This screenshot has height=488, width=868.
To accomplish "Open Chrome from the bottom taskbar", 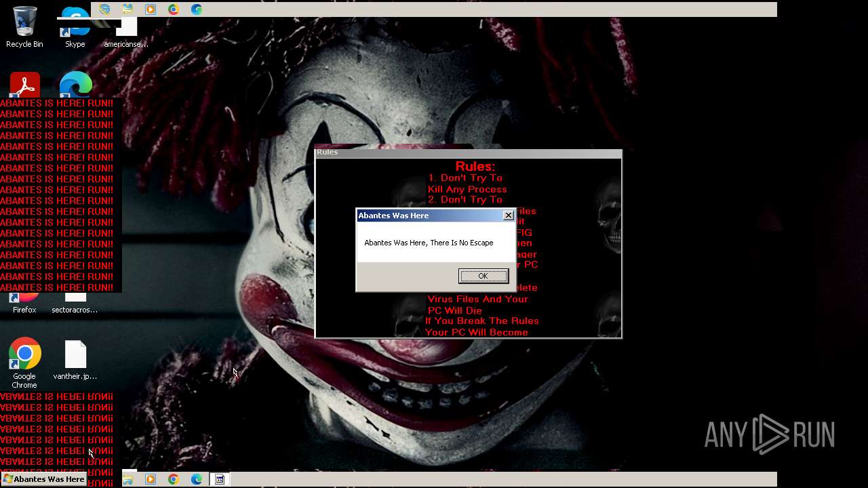I will click(174, 479).
